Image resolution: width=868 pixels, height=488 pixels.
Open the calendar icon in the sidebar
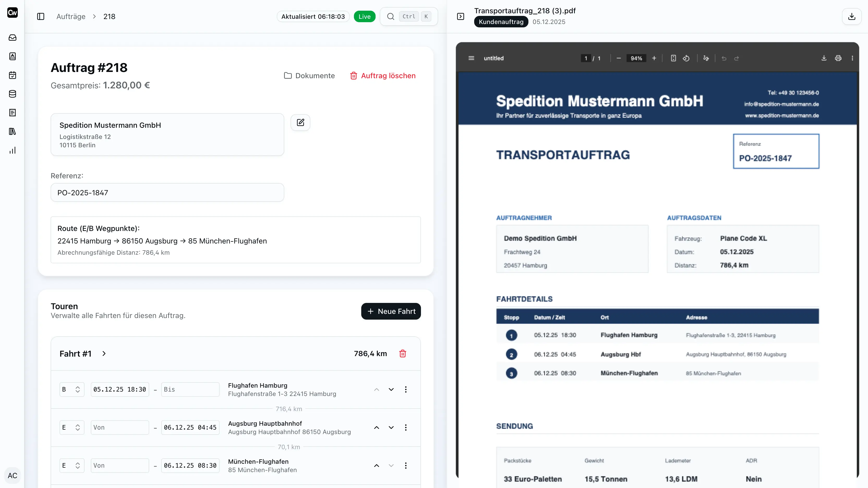click(13, 75)
